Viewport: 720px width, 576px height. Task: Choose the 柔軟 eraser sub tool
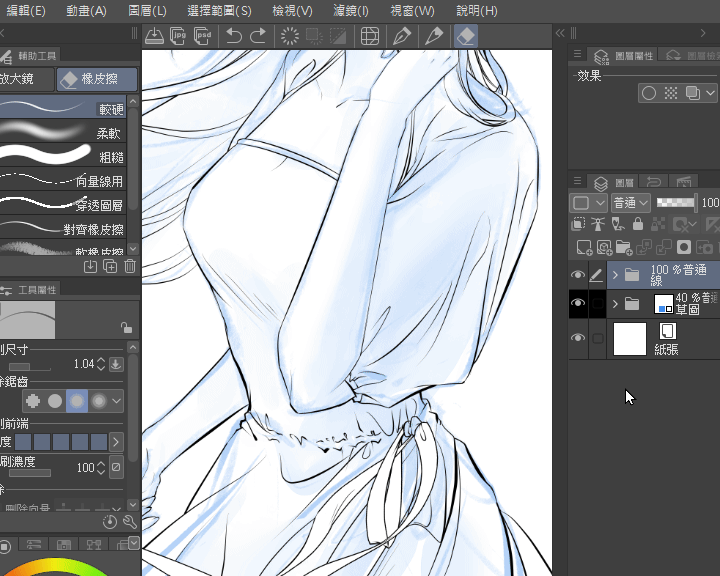pyautogui.click(x=63, y=132)
